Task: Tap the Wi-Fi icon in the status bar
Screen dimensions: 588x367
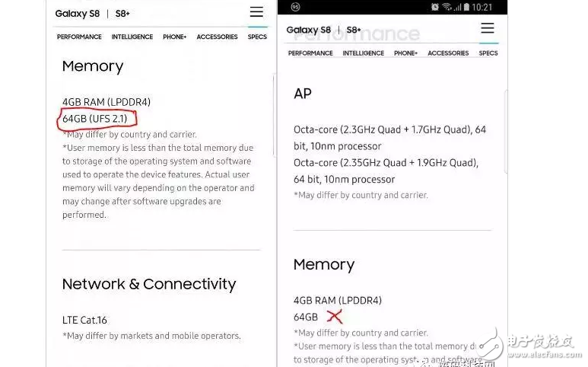Action: [447, 8]
